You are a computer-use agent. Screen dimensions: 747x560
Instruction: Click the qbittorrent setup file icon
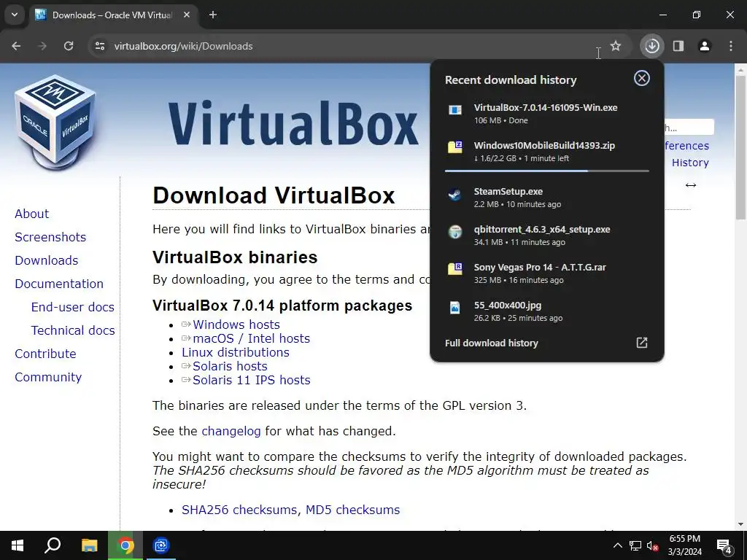(455, 232)
